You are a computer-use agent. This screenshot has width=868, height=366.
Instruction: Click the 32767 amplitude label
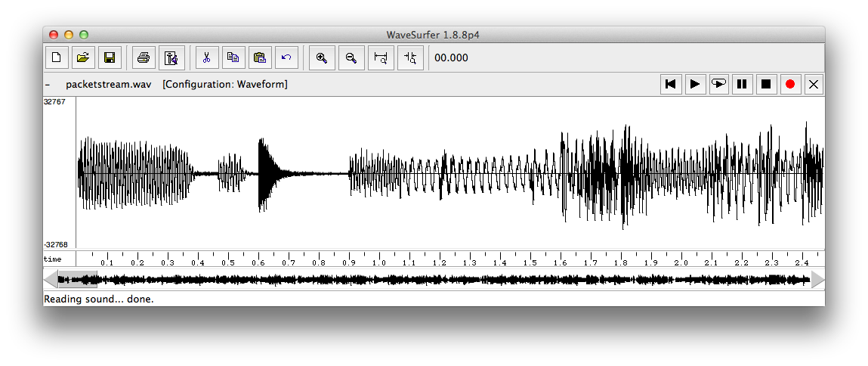(54, 102)
